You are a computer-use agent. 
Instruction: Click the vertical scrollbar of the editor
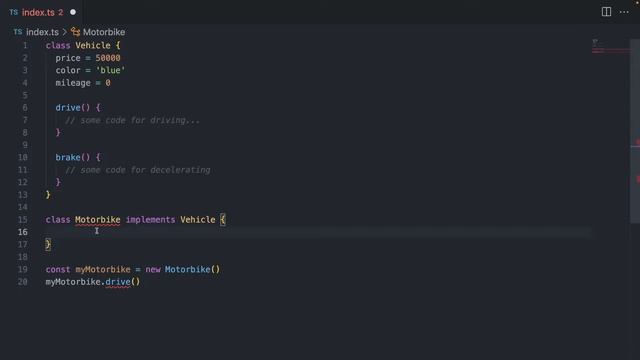[x=635, y=131]
